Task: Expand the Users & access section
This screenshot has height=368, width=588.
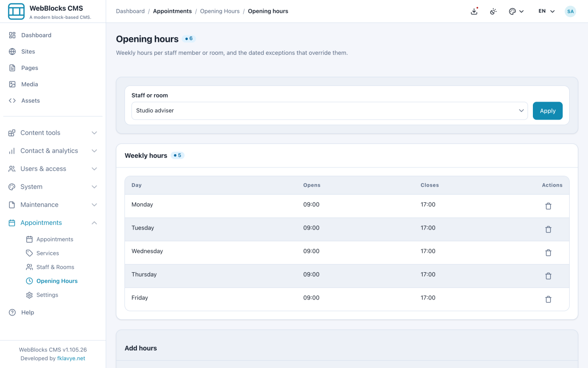Action: tap(53, 169)
